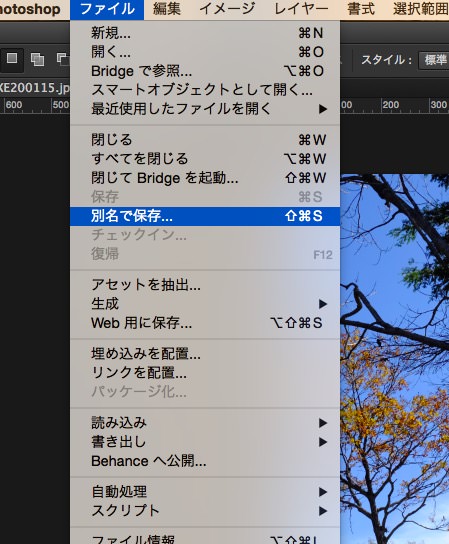Expand the 書き出し submenu

tap(205, 442)
